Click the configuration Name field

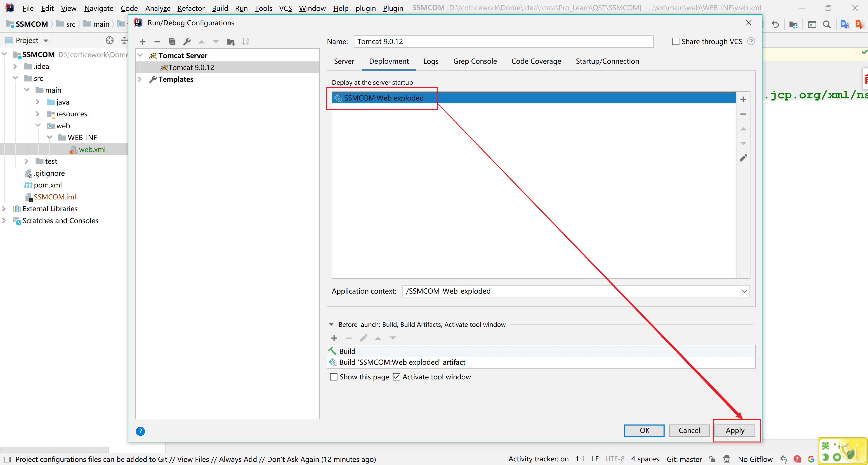[x=503, y=41]
